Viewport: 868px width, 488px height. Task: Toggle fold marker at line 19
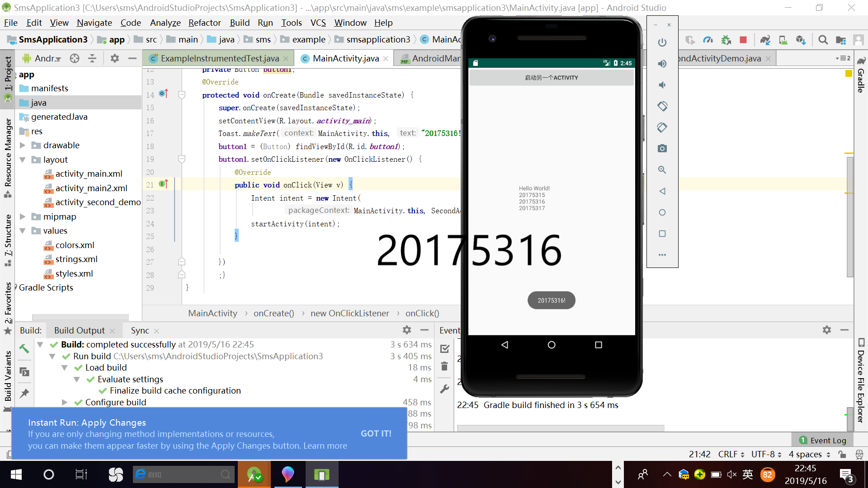pos(182,159)
